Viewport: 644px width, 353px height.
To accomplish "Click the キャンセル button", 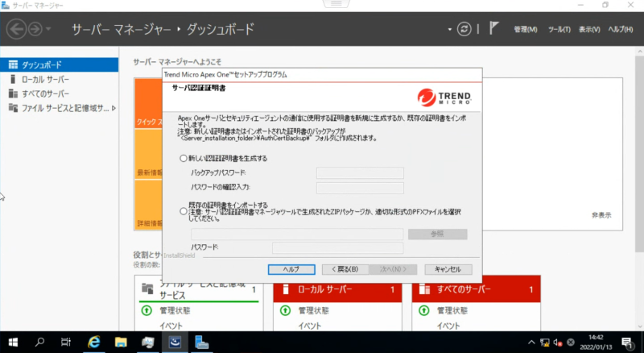I will pyautogui.click(x=448, y=269).
